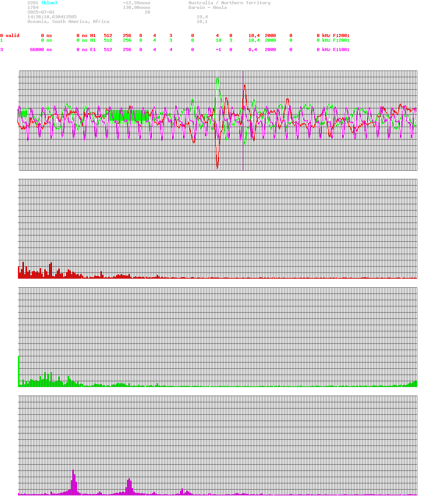The width and height of the screenshot is (427, 504).
Task: Select 10.4 in the green channel row
Action: coord(254,40)
